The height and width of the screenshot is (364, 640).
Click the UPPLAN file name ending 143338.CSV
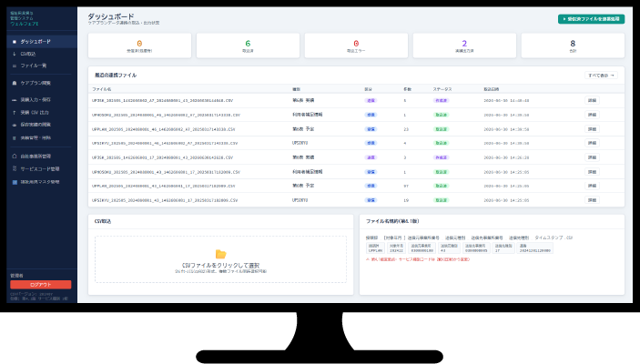pos(163,129)
